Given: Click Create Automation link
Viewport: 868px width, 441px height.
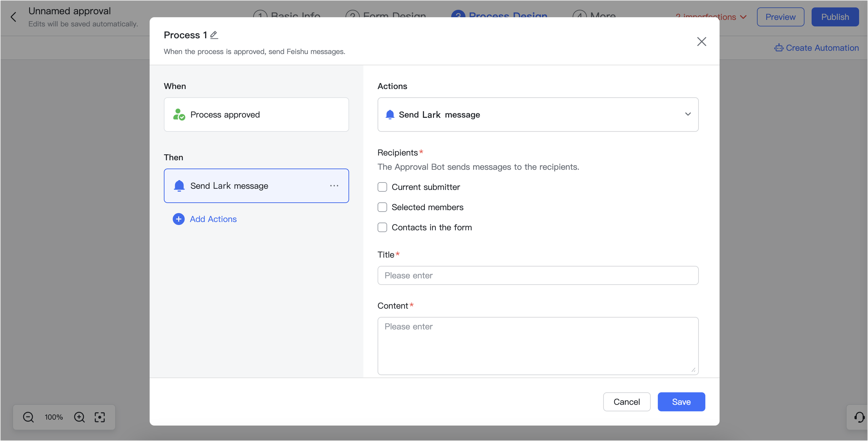Looking at the screenshot, I should click(x=822, y=48).
